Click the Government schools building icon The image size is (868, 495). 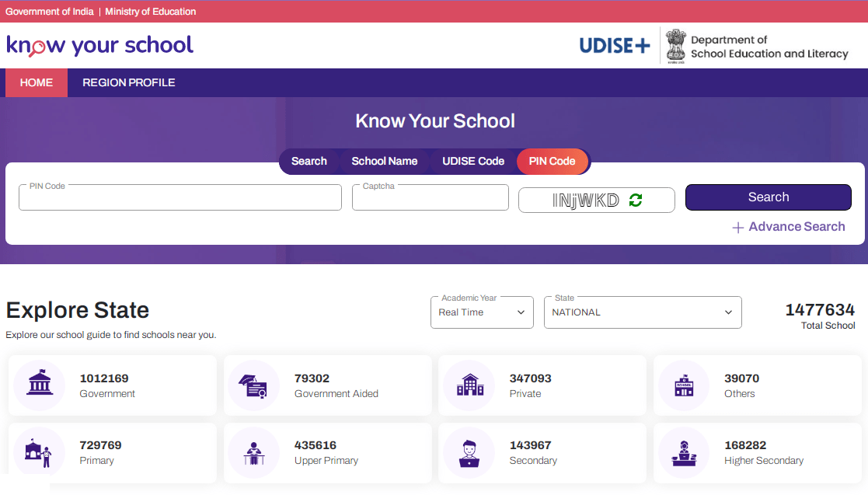(39, 385)
